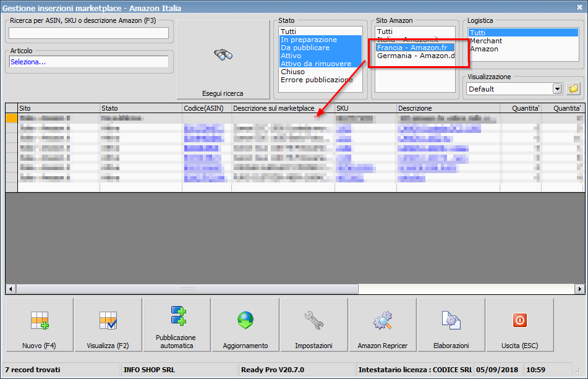The image size is (588, 379).
Task: Click the Articolo Seleziona... field
Action: click(x=89, y=62)
